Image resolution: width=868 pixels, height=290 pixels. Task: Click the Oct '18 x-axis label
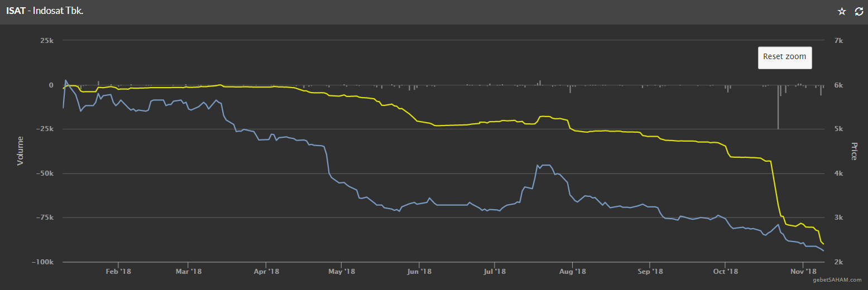pyautogui.click(x=725, y=272)
